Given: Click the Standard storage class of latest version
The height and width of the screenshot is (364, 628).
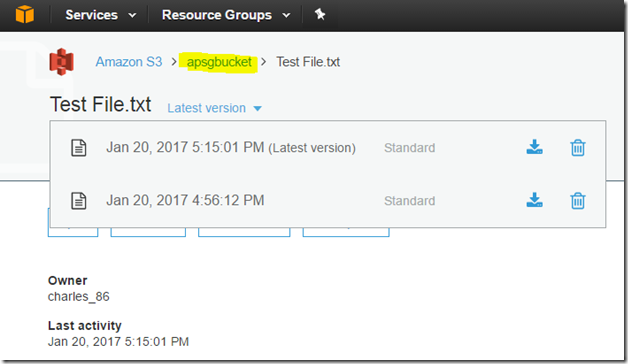Looking at the screenshot, I should tap(409, 148).
